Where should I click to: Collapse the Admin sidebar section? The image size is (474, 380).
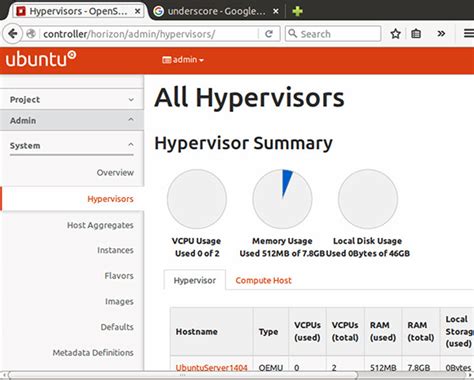[x=72, y=120]
